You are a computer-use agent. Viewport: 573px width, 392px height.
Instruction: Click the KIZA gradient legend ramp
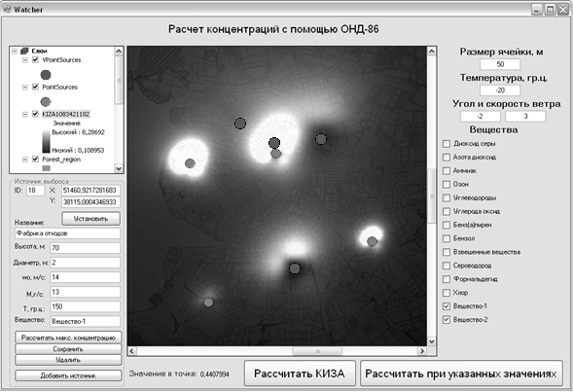tap(46, 141)
